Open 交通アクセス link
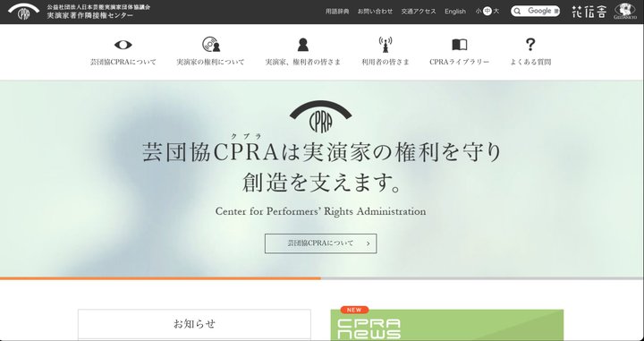This screenshot has width=644, height=341. pyautogui.click(x=419, y=12)
